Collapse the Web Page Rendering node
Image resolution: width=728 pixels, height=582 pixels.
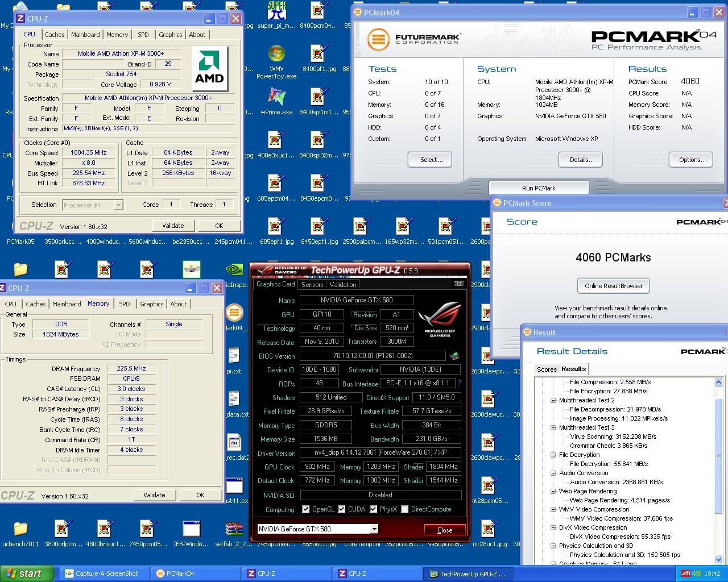tap(553, 491)
